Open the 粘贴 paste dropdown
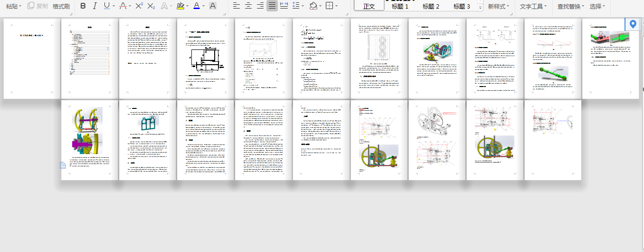The image size is (644, 252). pos(14,6)
